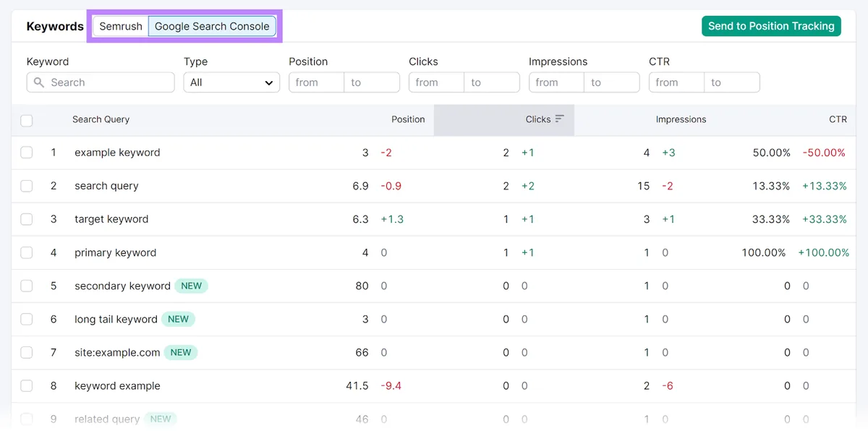
Task: Check the box for keyword example row
Action: pos(27,385)
